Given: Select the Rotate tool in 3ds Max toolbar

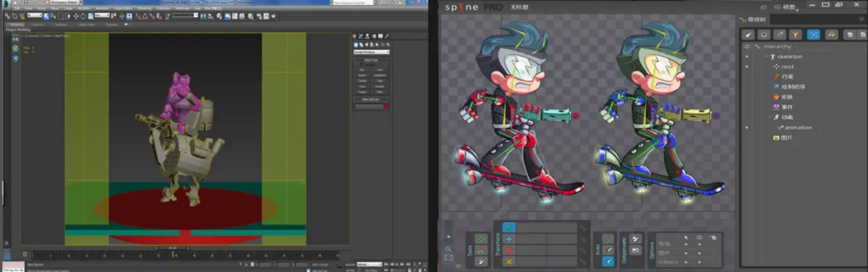Looking at the screenshot, I should (83, 16).
